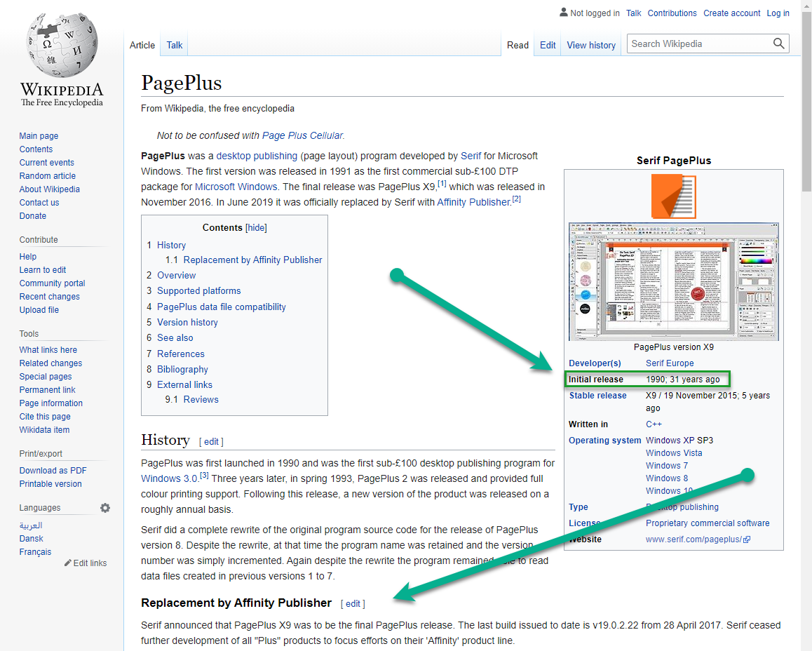Open Random article link
This screenshot has height=651, width=812.
[47, 176]
